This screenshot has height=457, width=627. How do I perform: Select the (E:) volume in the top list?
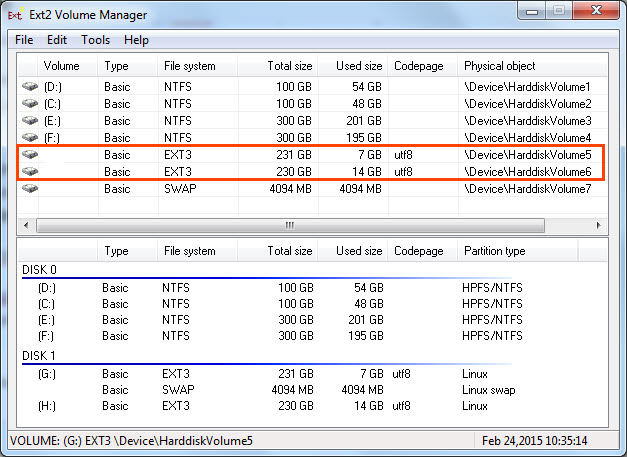tap(52, 120)
